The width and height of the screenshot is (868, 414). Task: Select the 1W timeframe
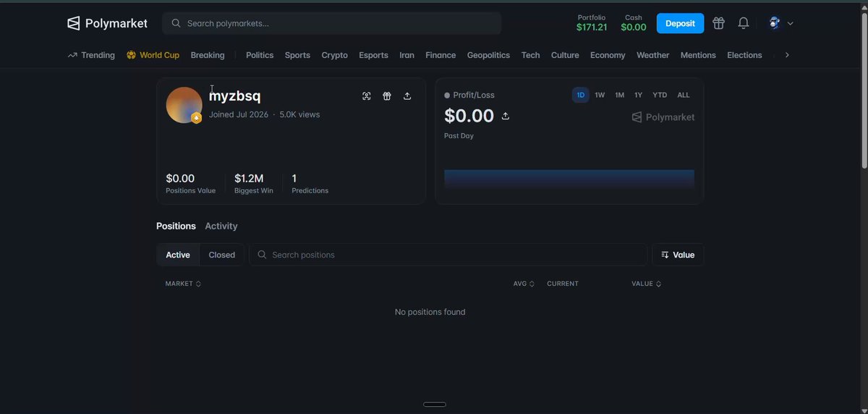[600, 95]
